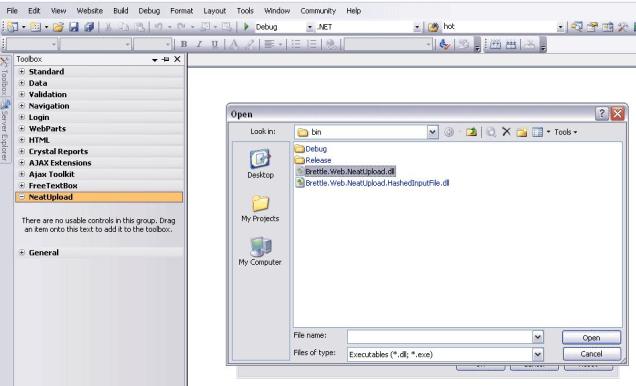Open the .NET platform dropdown
Viewport: 636px width, 386px height.
[417, 27]
